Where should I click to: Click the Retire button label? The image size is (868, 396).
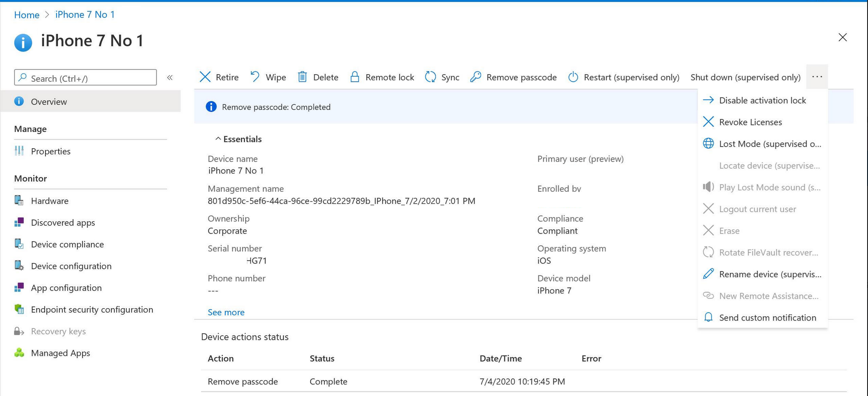227,77
